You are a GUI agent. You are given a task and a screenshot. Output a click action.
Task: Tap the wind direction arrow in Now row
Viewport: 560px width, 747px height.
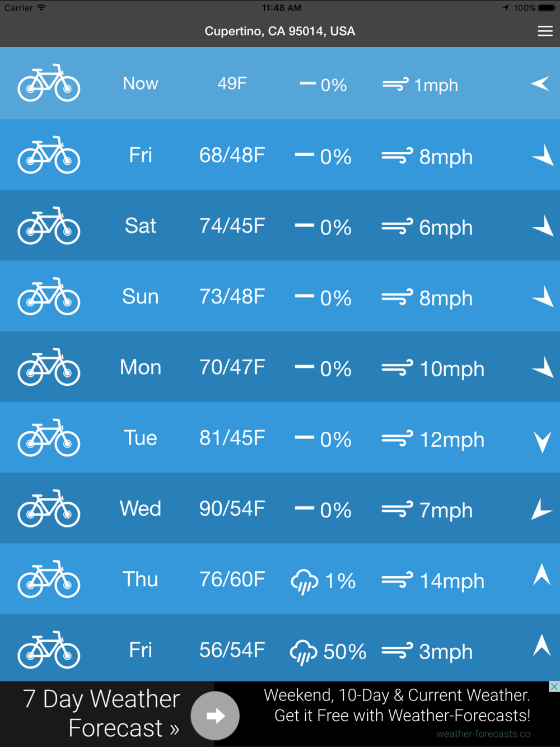point(540,84)
